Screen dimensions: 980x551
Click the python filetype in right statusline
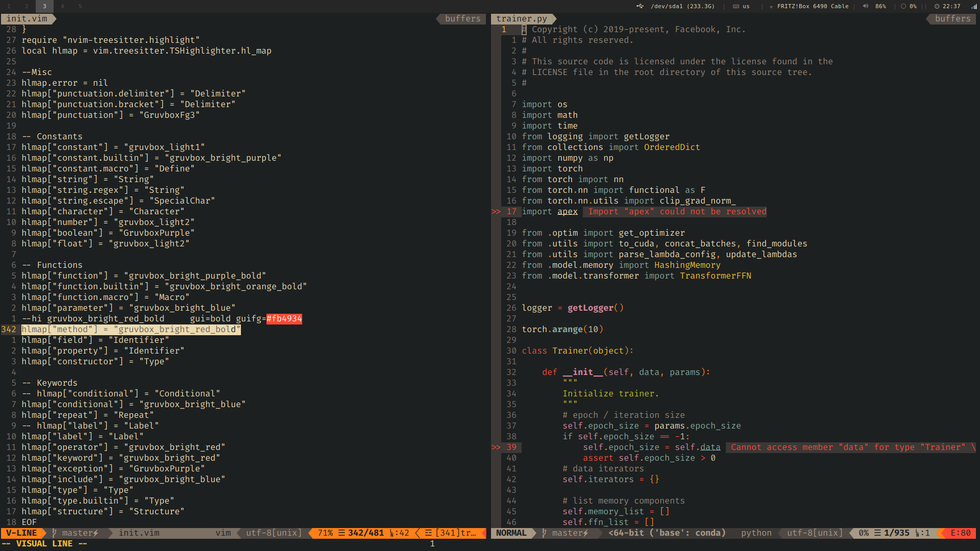(756, 533)
